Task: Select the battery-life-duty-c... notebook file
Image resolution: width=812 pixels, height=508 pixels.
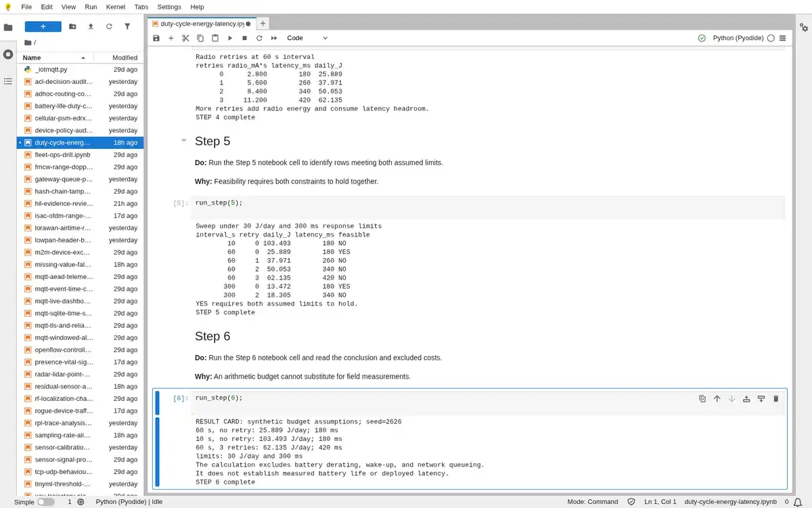Action: [79, 106]
